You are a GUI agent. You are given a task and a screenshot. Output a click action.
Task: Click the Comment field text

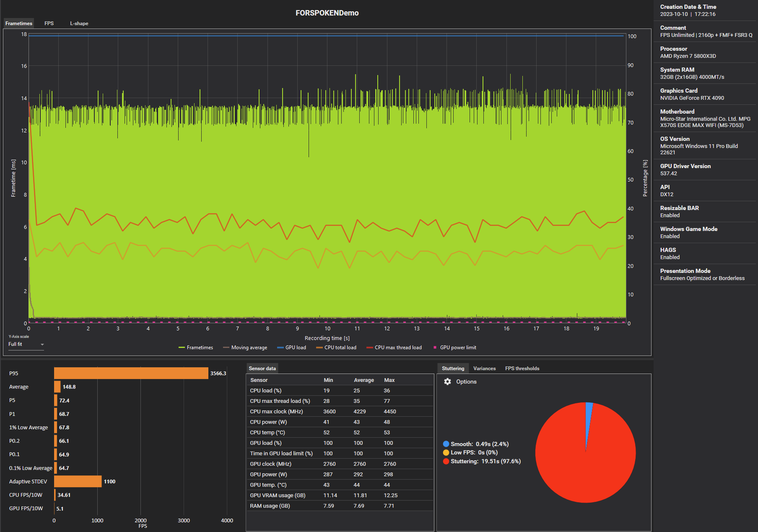point(706,35)
